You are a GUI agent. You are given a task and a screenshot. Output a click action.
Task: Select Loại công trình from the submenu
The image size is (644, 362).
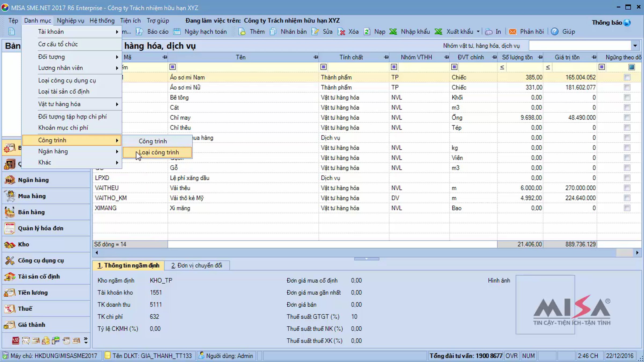point(158,152)
